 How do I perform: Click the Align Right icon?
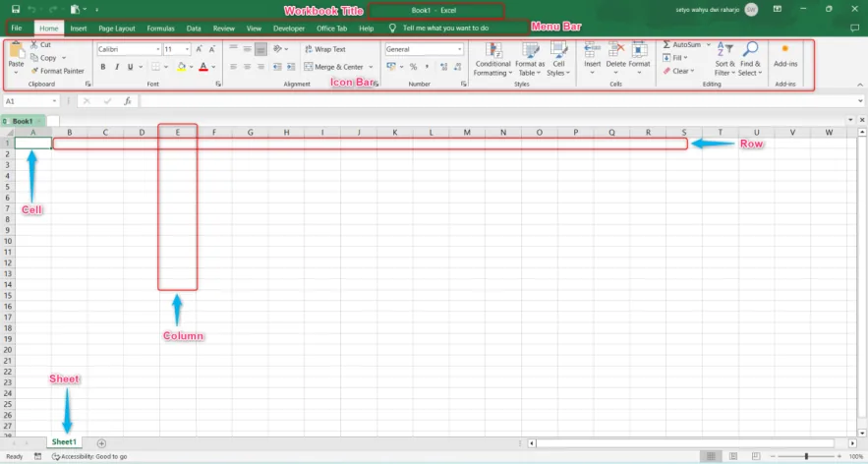[x=260, y=67]
